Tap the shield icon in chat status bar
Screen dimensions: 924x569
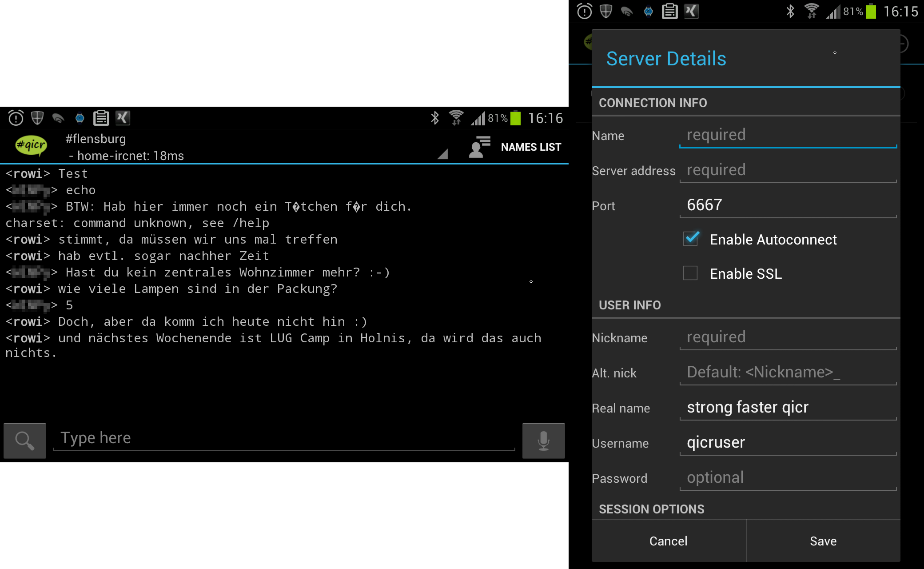tap(37, 118)
